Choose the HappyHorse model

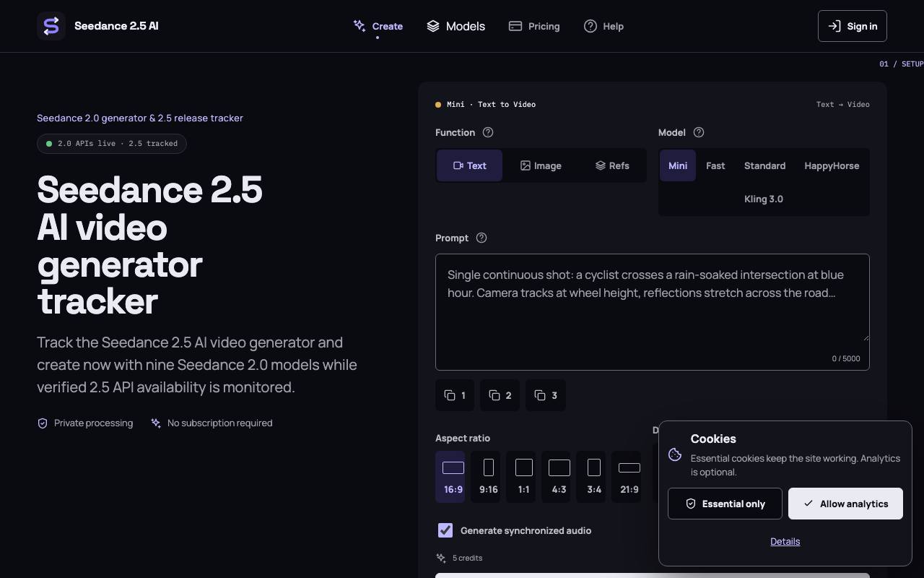point(832,165)
